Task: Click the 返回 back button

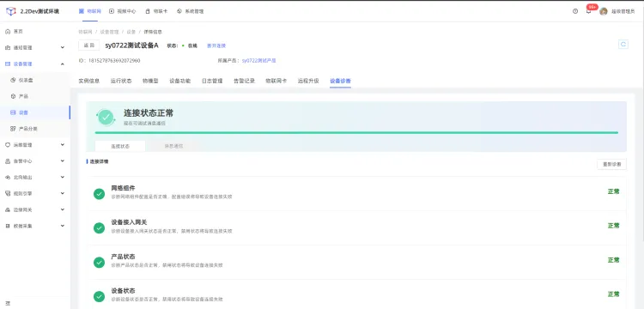Action: coord(88,45)
